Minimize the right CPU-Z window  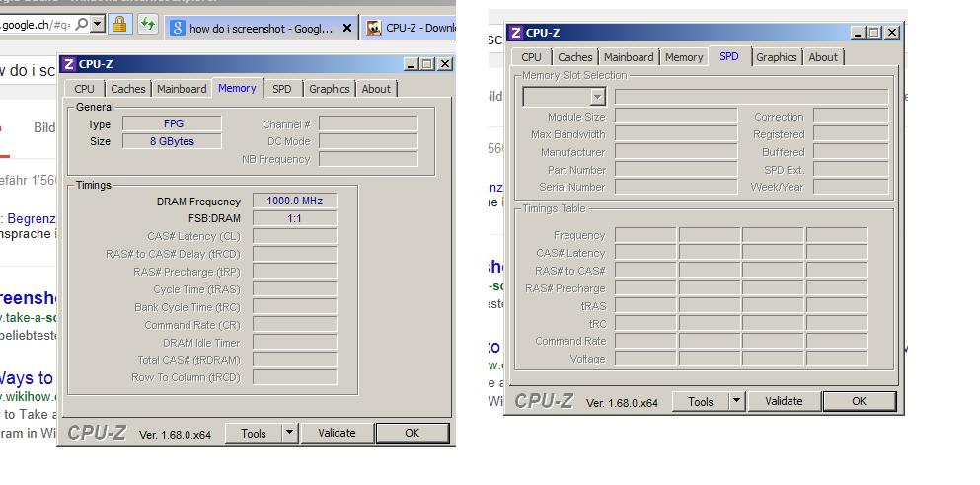(859, 33)
